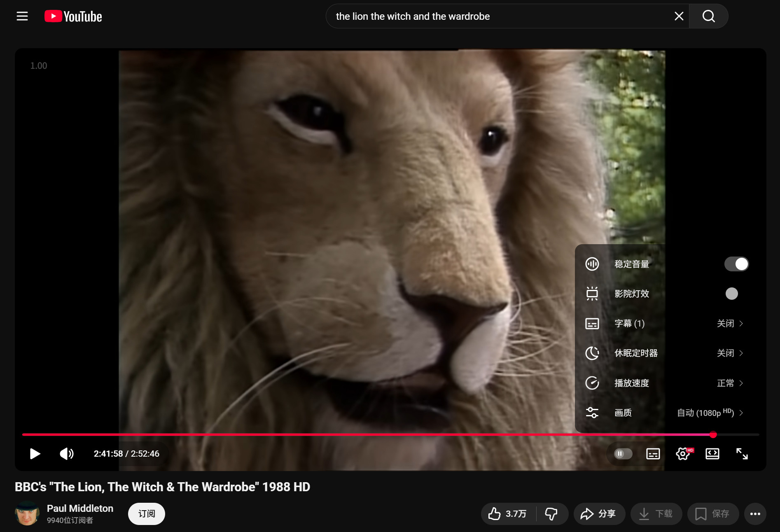
Task: Switch to theater mode view
Action: pyautogui.click(x=712, y=454)
